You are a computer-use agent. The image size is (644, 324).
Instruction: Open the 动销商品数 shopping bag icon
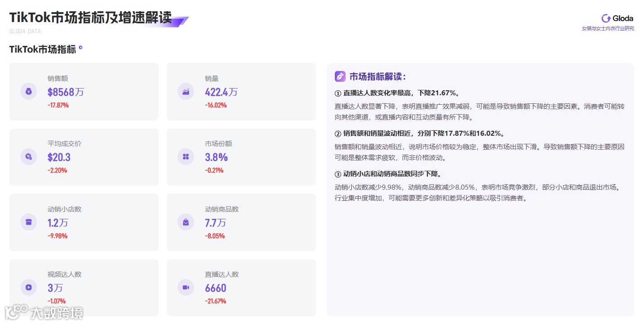[x=186, y=222]
